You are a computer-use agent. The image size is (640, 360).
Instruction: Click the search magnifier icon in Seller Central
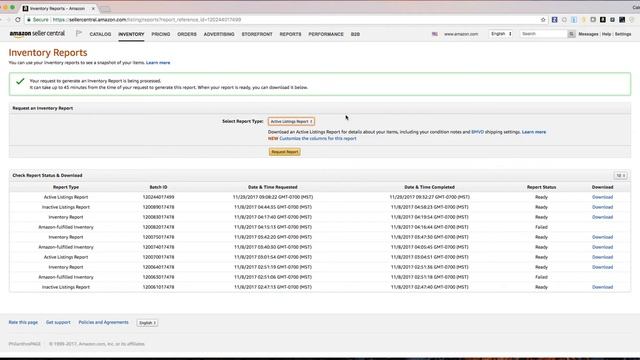point(571,34)
